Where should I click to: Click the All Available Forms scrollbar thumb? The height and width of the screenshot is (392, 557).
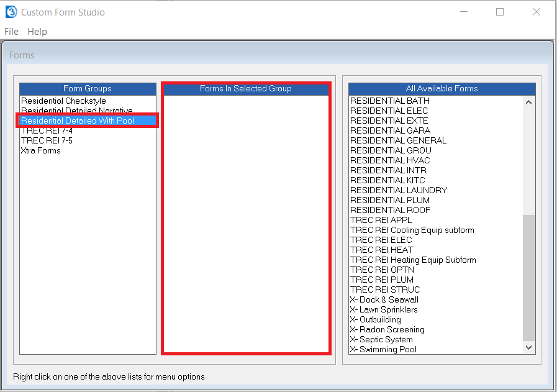tap(528, 278)
